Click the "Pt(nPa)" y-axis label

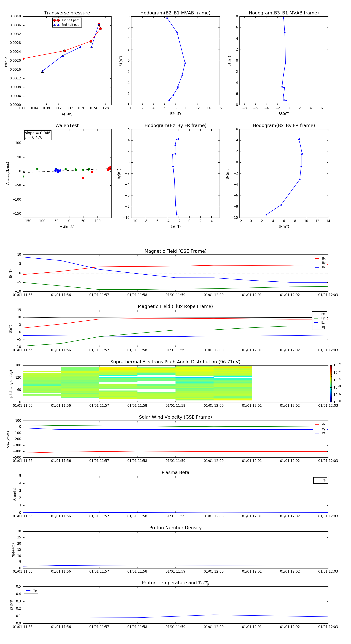[x=6, y=61]
